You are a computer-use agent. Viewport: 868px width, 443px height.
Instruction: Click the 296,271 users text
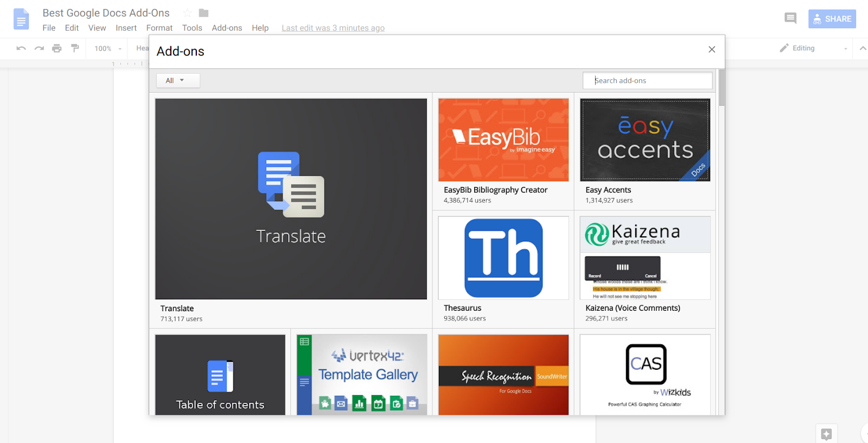click(606, 319)
